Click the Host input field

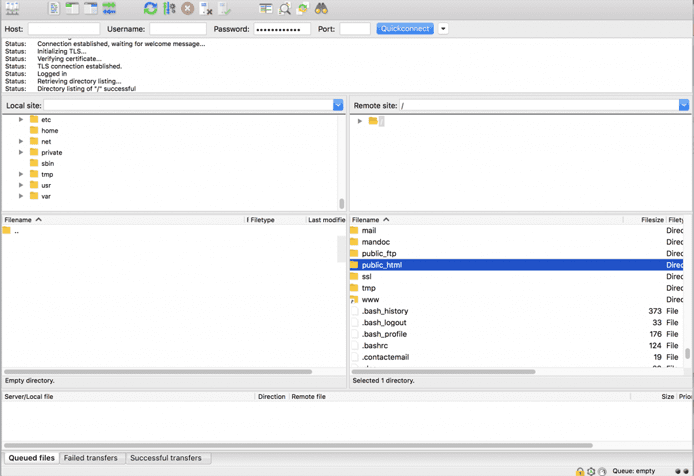[x=64, y=29]
